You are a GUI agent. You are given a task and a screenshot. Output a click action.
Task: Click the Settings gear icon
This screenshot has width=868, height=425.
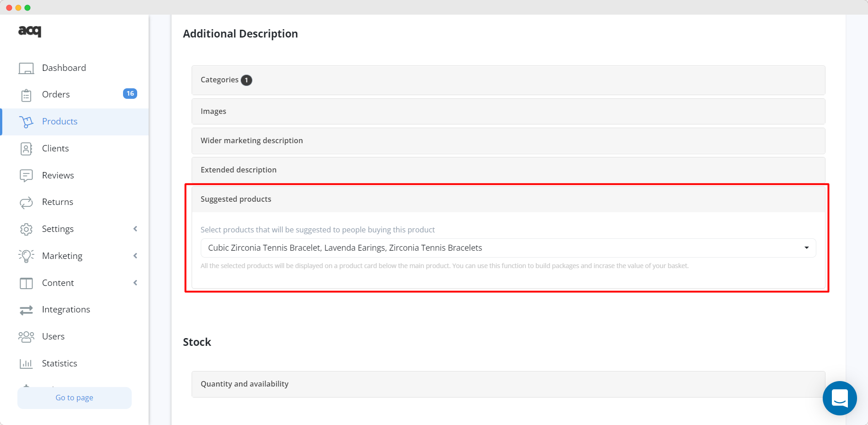pos(26,229)
